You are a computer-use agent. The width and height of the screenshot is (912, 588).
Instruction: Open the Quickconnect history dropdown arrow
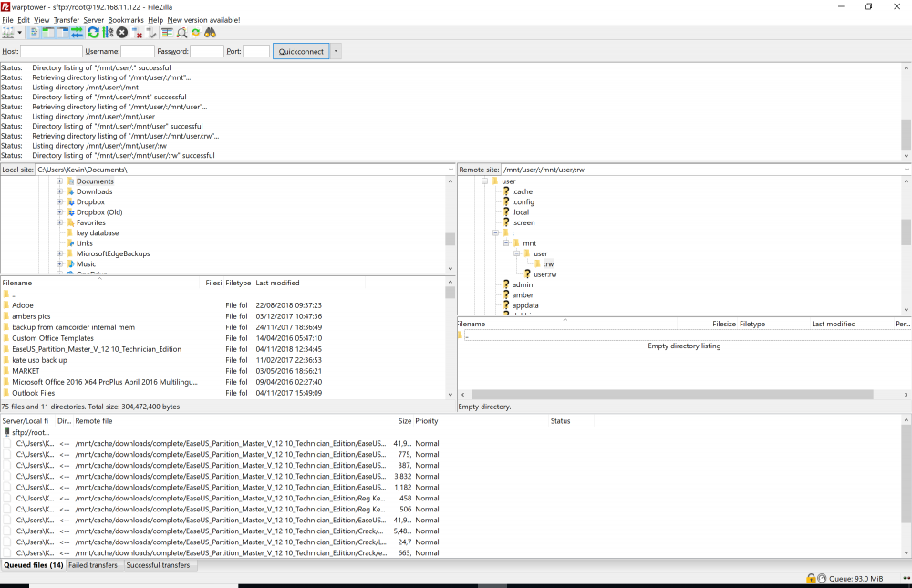pyautogui.click(x=336, y=51)
